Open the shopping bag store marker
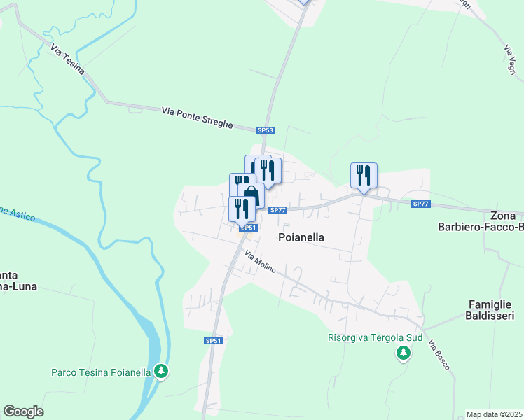Screen dimensions: 524x420 [x=254, y=190]
